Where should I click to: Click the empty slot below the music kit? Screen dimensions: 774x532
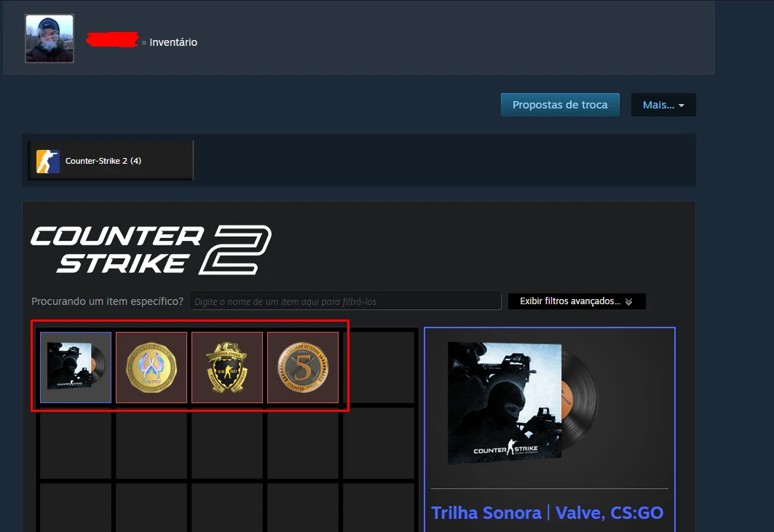pyautogui.click(x=76, y=443)
